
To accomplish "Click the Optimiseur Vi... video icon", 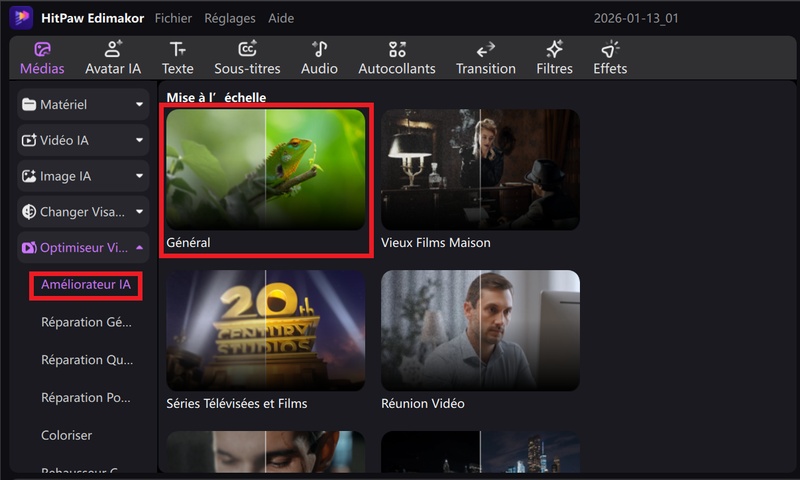I will point(29,247).
